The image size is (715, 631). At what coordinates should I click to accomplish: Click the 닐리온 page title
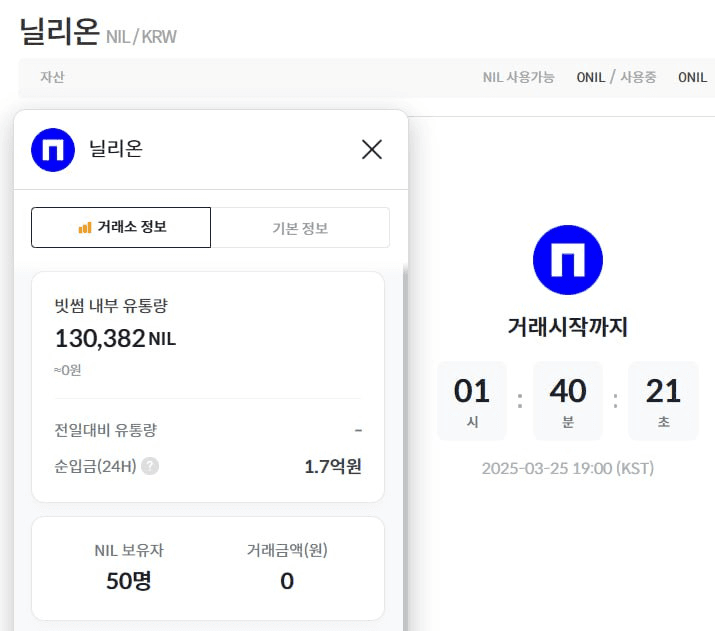[x=59, y=31]
